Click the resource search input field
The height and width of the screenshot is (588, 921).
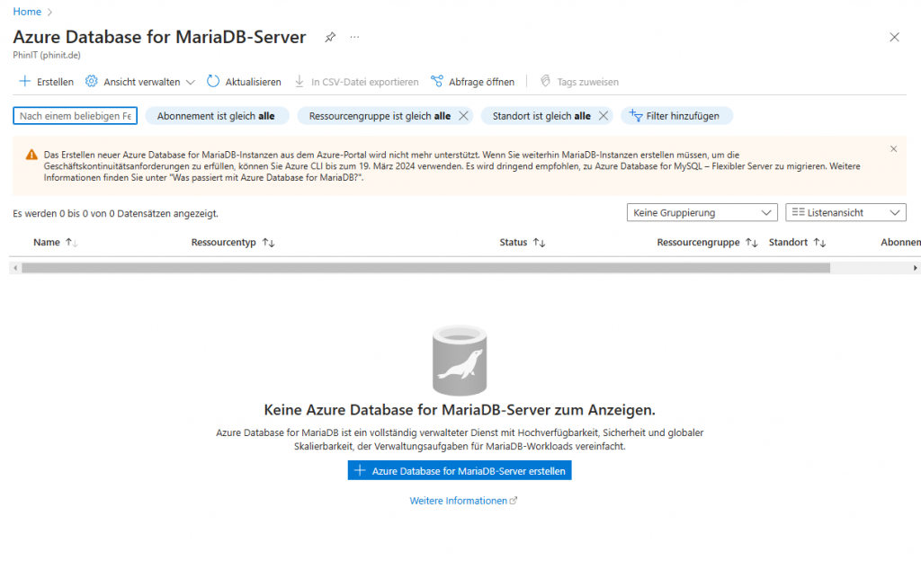75,115
